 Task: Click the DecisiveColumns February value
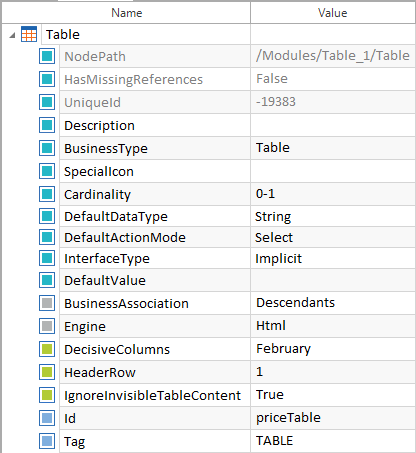tap(333, 349)
